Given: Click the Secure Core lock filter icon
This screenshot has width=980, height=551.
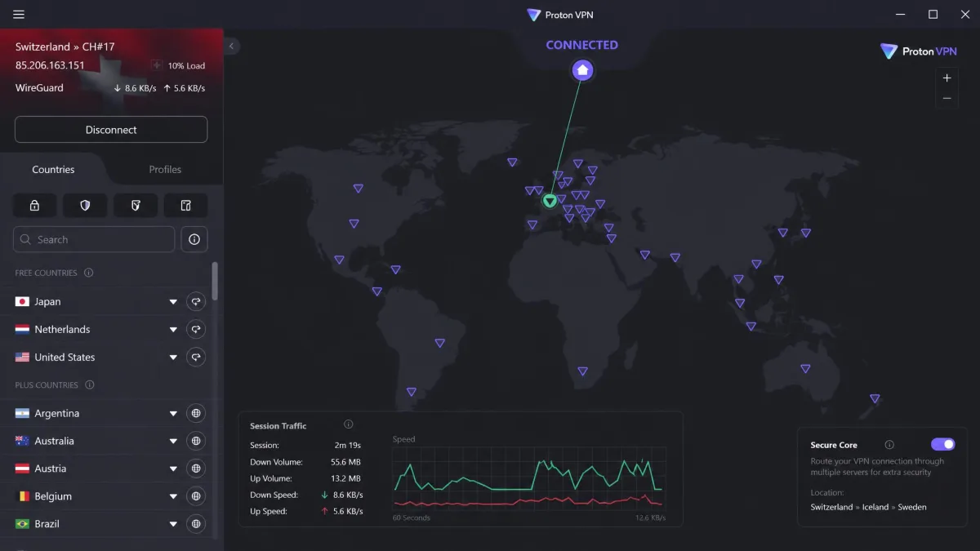Looking at the screenshot, I should 35,205.
